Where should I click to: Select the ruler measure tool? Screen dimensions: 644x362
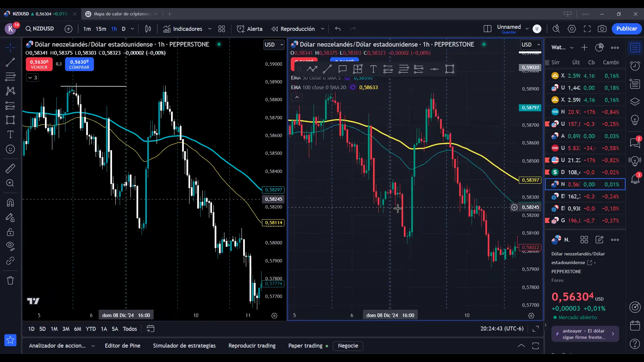coord(10,168)
